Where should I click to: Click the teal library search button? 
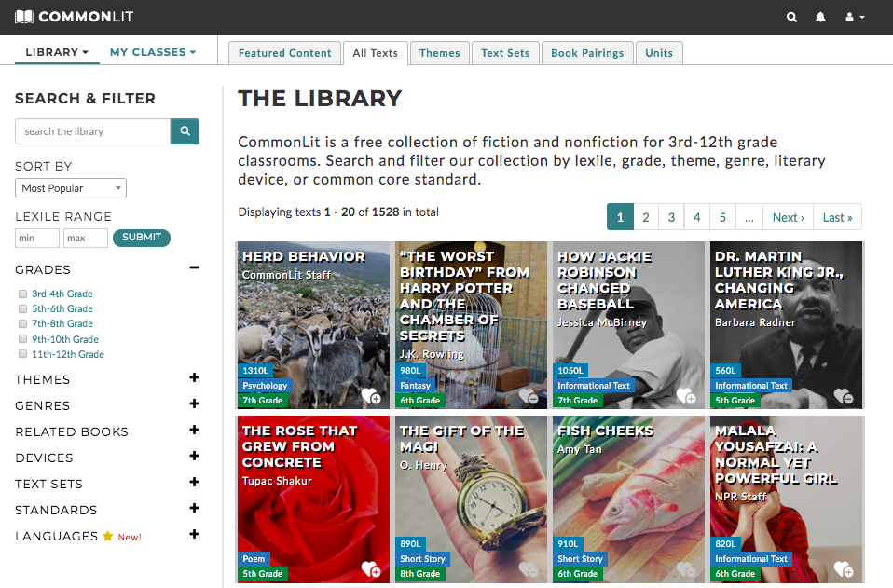pyautogui.click(x=185, y=131)
